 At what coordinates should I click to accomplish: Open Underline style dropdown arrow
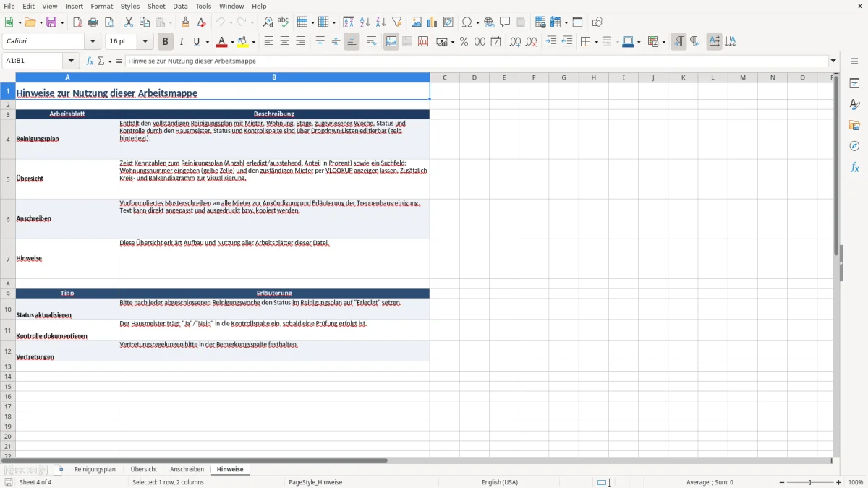(x=207, y=42)
